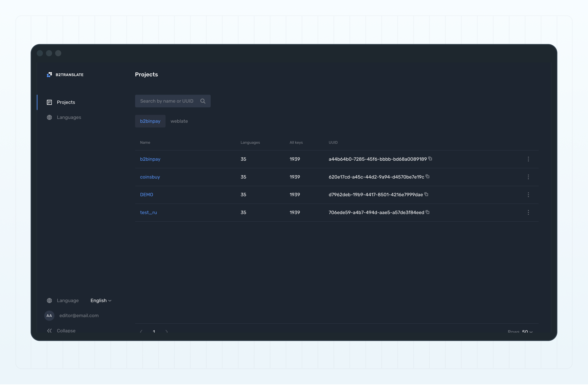Collapse the sidebar
Screen dimensions: 588x385
[61, 330]
